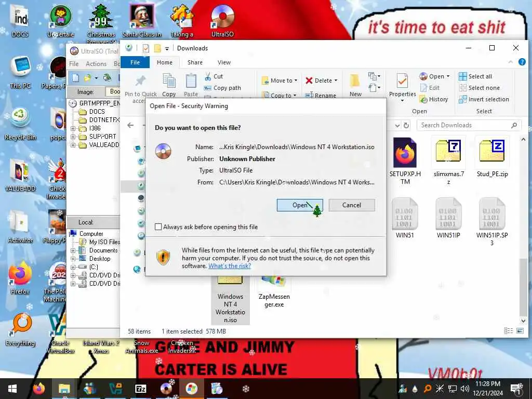This screenshot has height=399, width=532.
Task: Open the UltraISO Actions menu
Action: 96,64
